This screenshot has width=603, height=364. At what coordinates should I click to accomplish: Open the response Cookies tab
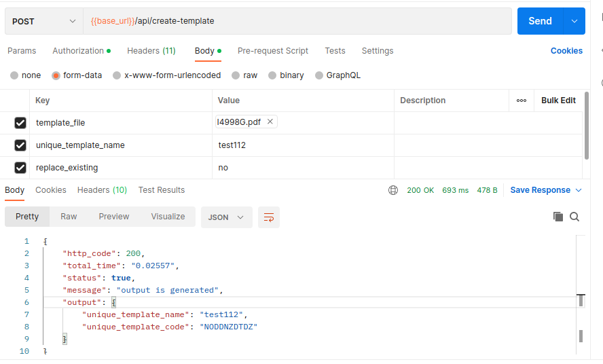tap(51, 190)
